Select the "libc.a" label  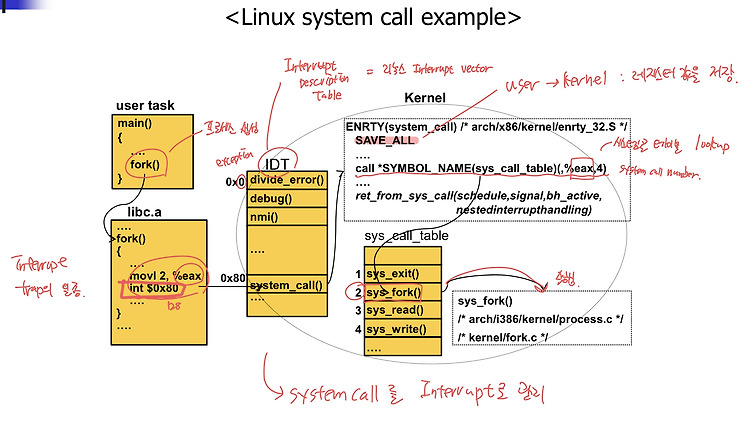[x=144, y=212]
